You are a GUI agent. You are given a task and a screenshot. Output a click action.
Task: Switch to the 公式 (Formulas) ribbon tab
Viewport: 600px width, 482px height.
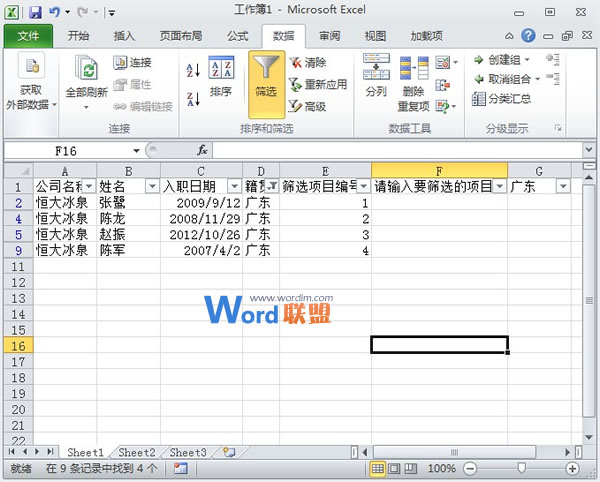tap(237, 36)
